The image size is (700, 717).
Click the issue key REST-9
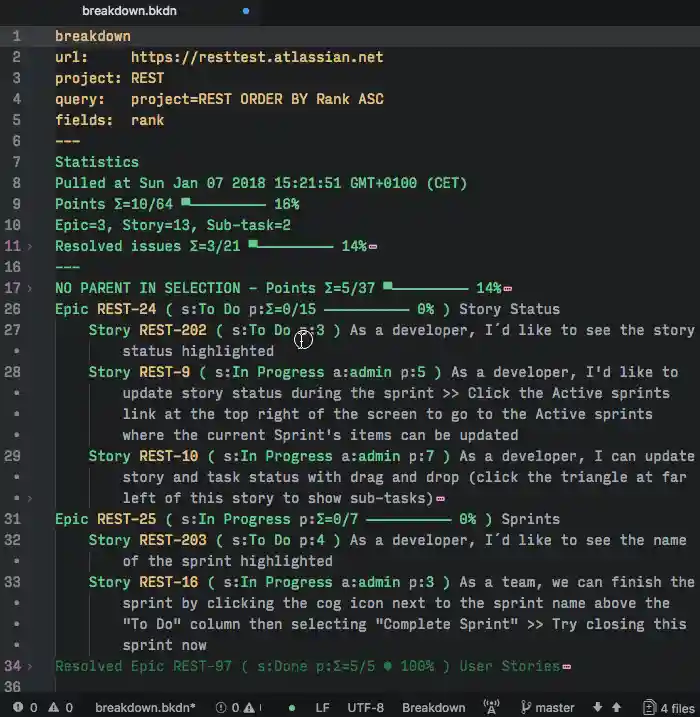click(x=165, y=372)
